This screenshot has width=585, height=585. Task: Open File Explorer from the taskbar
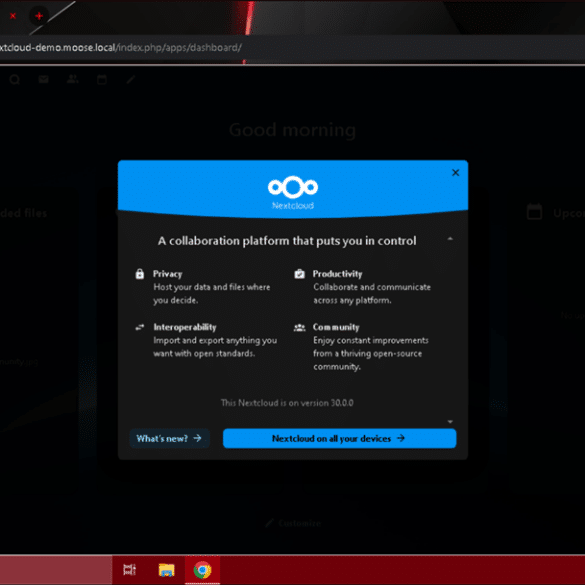(166, 570)
